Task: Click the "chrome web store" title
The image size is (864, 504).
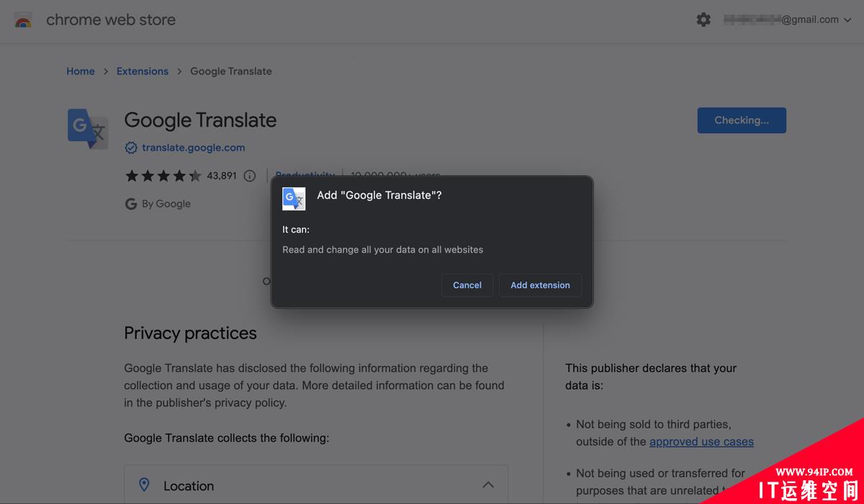Action: click(x=111, y=20)
